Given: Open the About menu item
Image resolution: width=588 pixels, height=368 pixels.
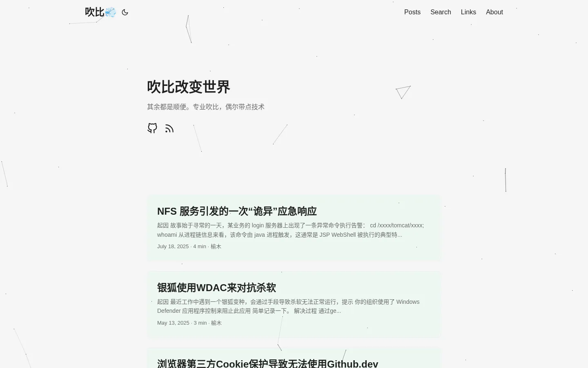Looking at the screenshot, I should pyautogui.click(x=494, y=12).
